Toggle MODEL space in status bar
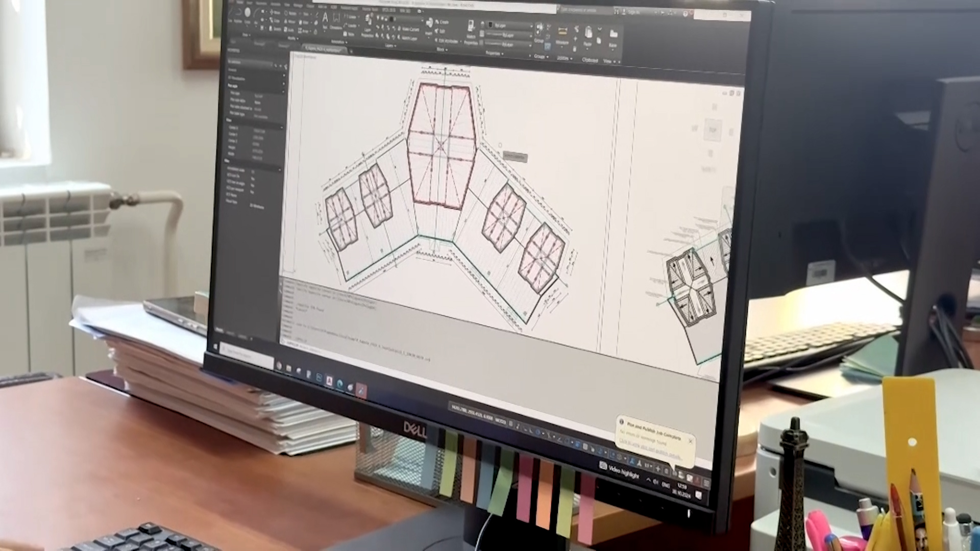This screenshot has height=551, width=980. 501,421
